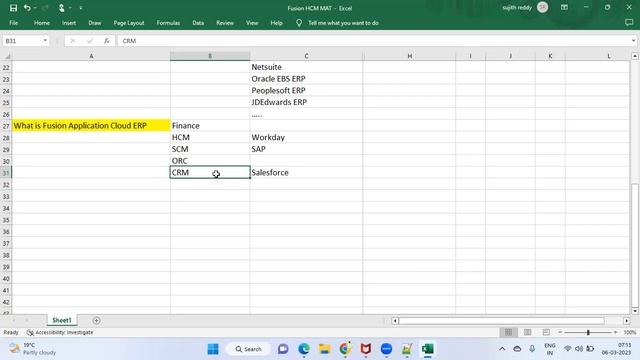Switch to Page Layout view icon

(x=527, y=332)
